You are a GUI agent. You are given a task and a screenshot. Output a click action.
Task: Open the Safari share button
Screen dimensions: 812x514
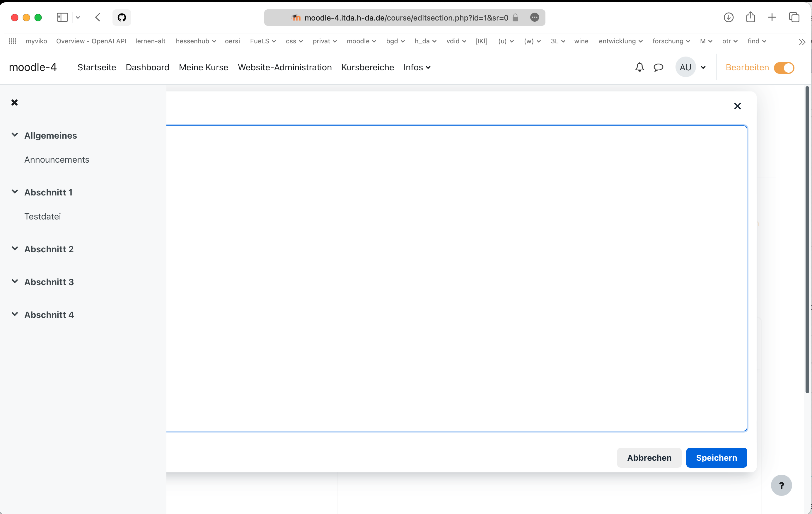750,17
